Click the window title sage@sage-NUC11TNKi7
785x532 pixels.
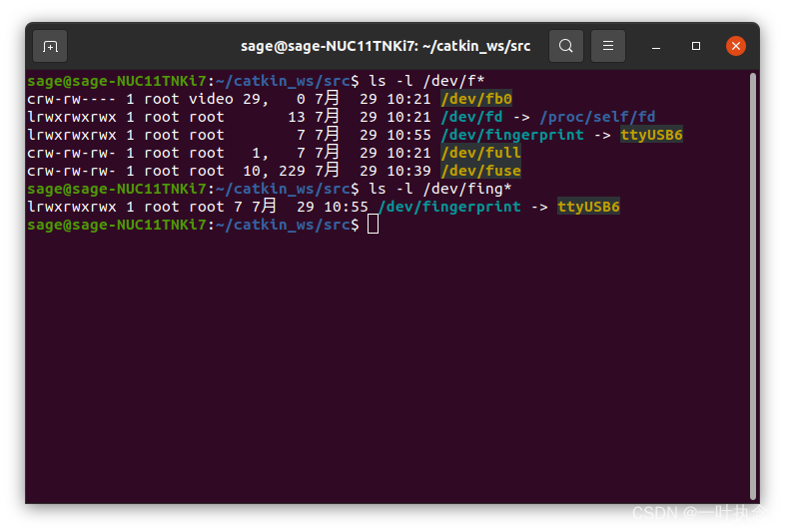(386, 46)
